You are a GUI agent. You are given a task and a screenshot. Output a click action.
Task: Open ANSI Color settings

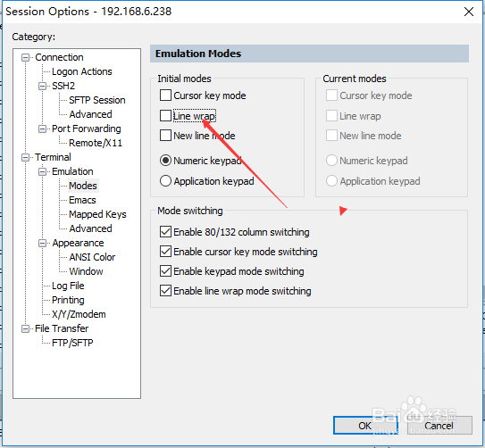pyautogui.click(x=92, y=257)
